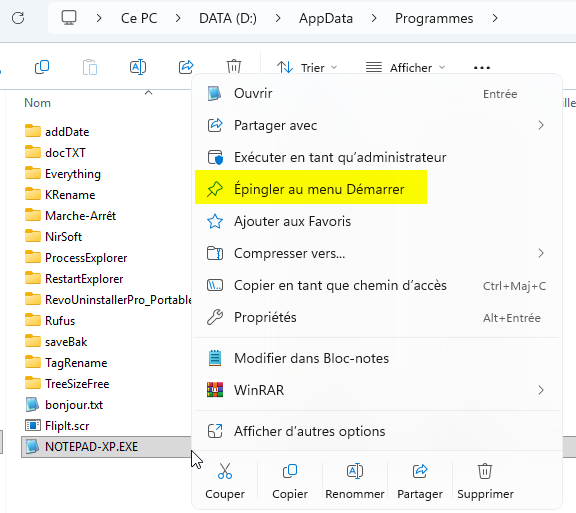Select the NirSoft folder

tap(53, 236)
